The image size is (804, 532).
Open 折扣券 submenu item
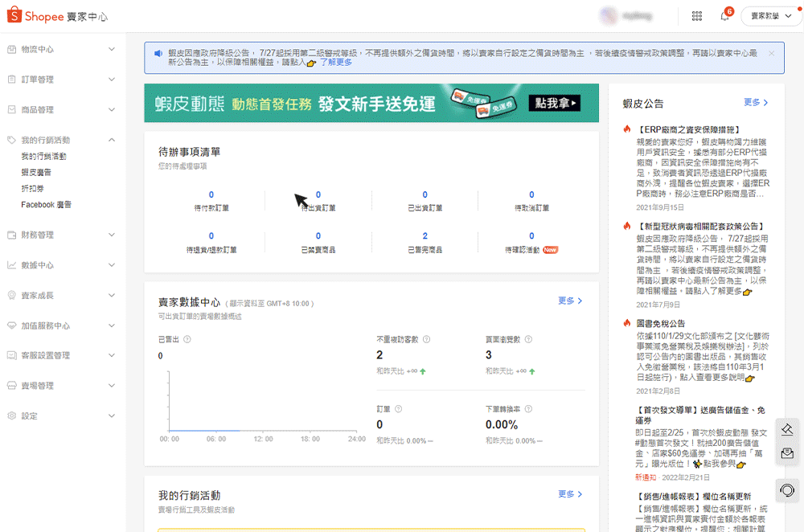32,189
